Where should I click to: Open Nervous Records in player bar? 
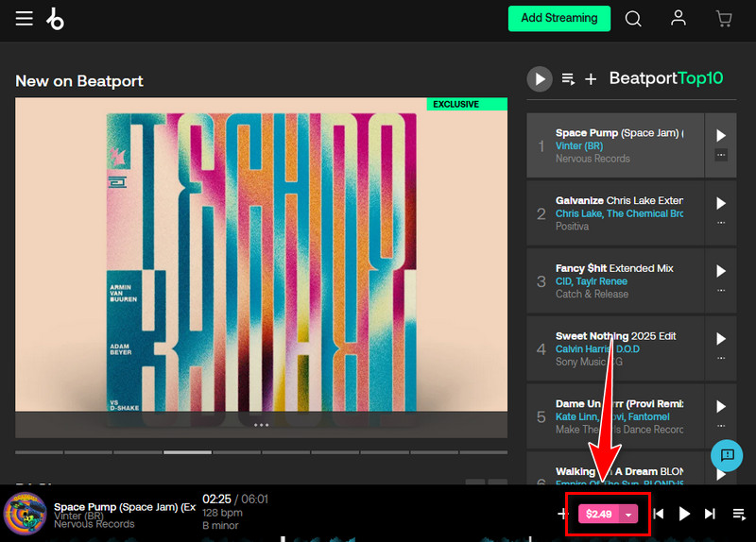(94, 524)
